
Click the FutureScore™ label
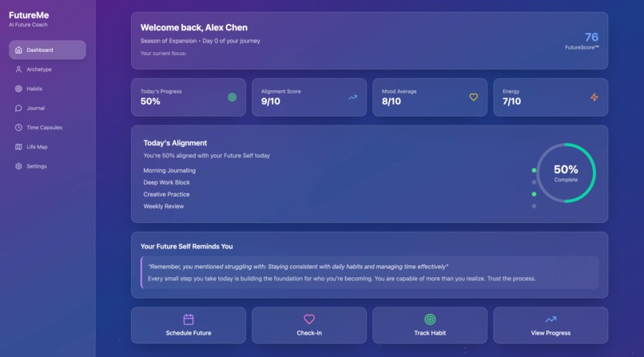pyautogui.click(x=582, y=48)
